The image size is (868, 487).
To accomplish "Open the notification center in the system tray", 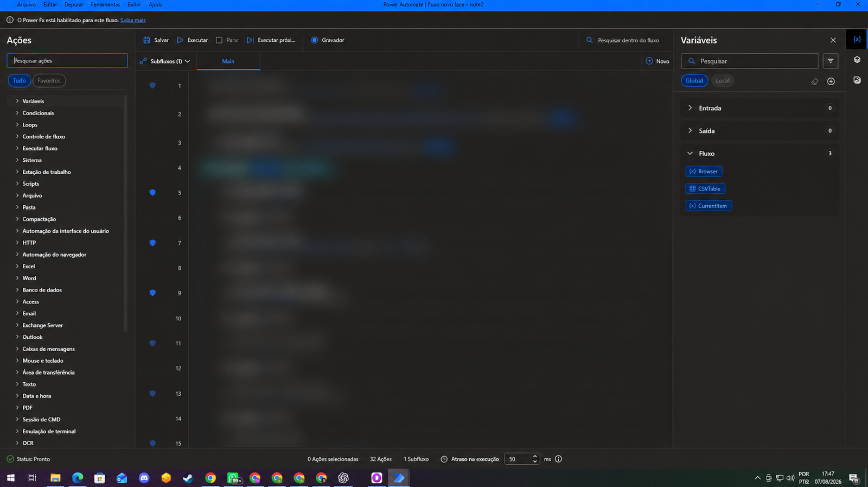I will (x=854, y=478).
